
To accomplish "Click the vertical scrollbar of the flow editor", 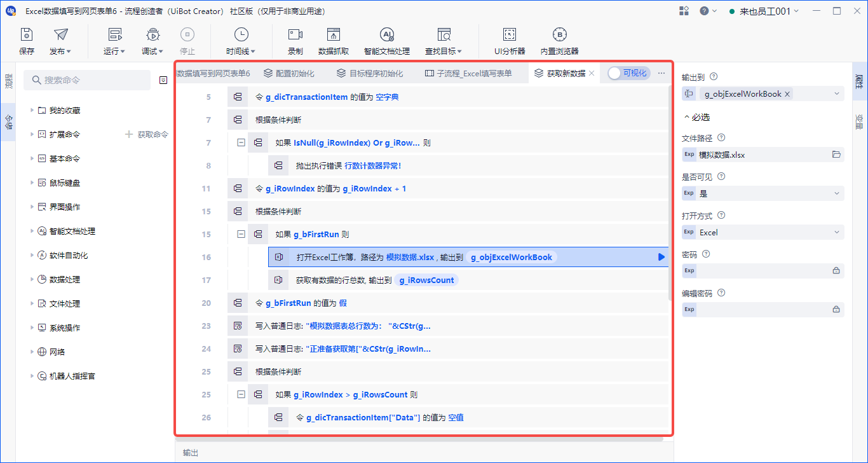I will pyautogui.click(x=671, y=194).
